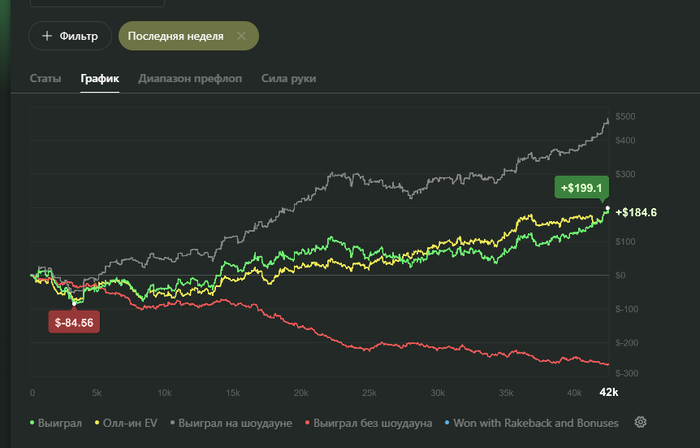Click the +$199.1 peak value label
Image resolution: width=700 pixels, height=448 pixels.
[581, 188]
